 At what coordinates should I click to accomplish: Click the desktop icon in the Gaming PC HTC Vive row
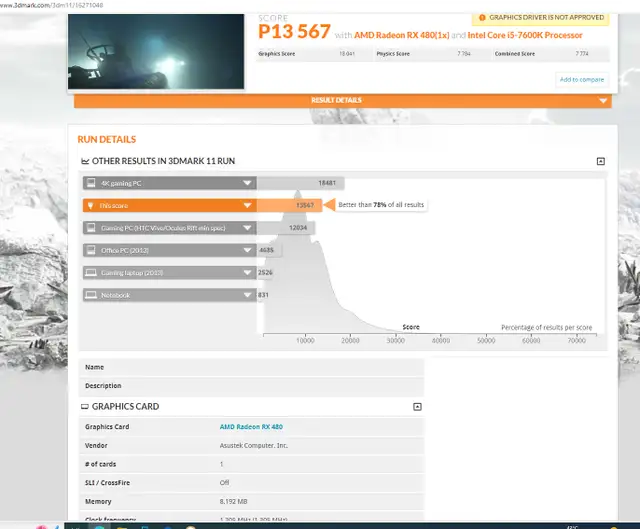[x=91, y=228]
